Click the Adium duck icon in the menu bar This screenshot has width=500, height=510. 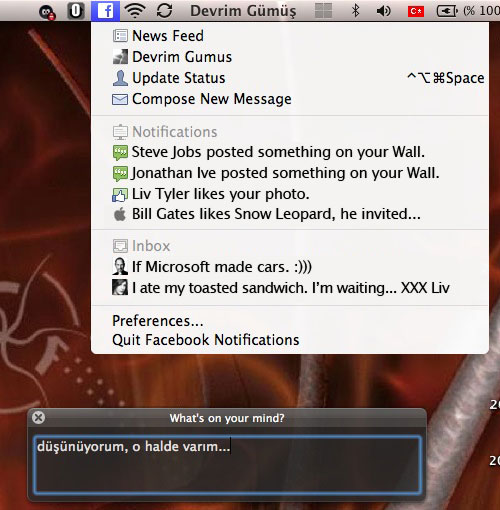tap(47, 13)
